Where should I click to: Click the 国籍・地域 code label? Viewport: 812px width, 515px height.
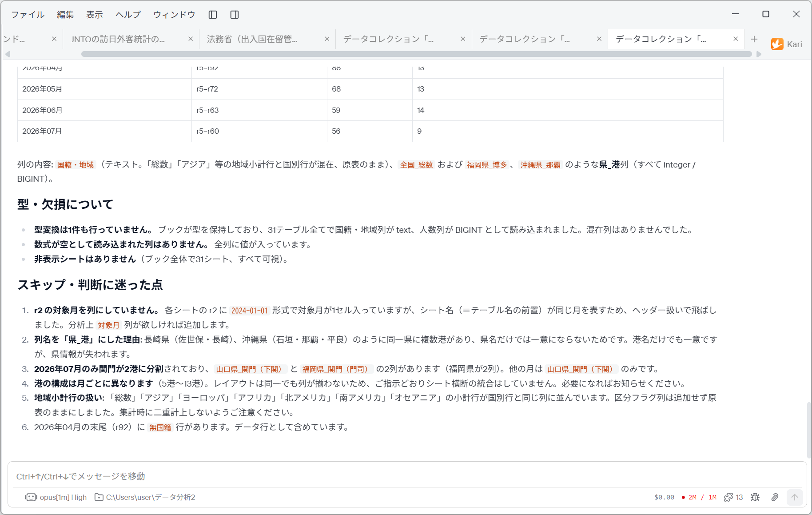(76, 165)
